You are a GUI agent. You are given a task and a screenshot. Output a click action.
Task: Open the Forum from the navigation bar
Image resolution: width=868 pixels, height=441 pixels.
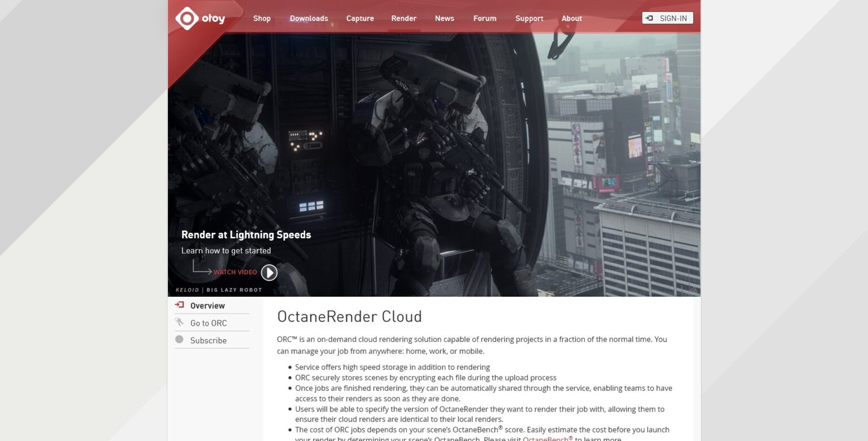tap(484, 18)
